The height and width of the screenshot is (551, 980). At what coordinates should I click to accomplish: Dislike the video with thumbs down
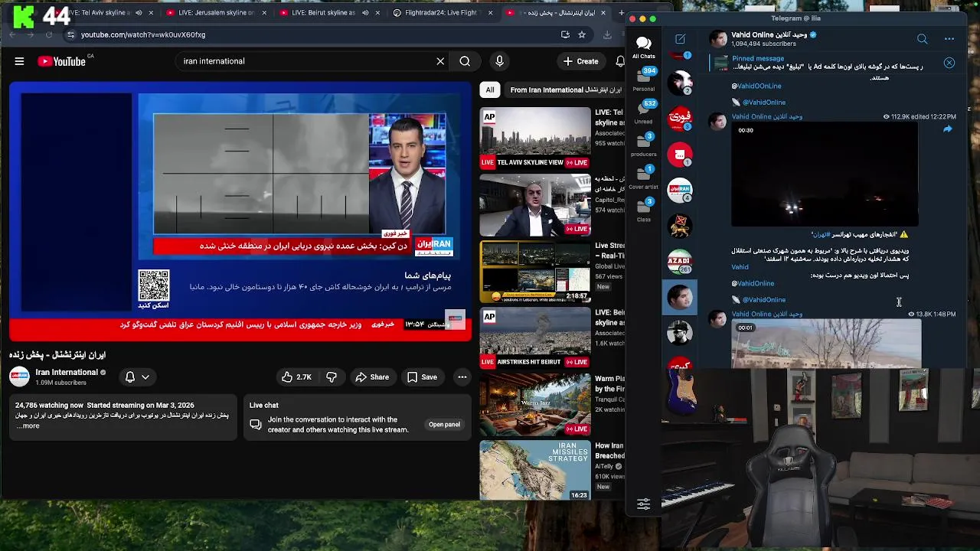[x=332, y=377]
